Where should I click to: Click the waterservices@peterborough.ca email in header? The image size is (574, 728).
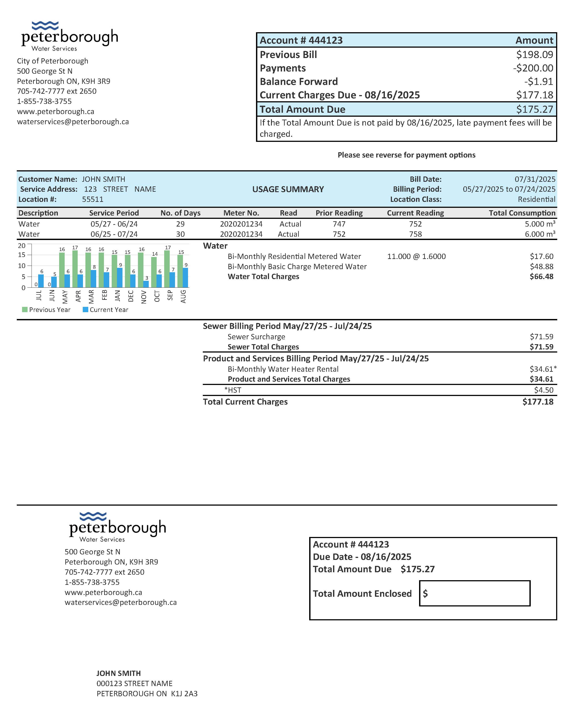[73, 122]
